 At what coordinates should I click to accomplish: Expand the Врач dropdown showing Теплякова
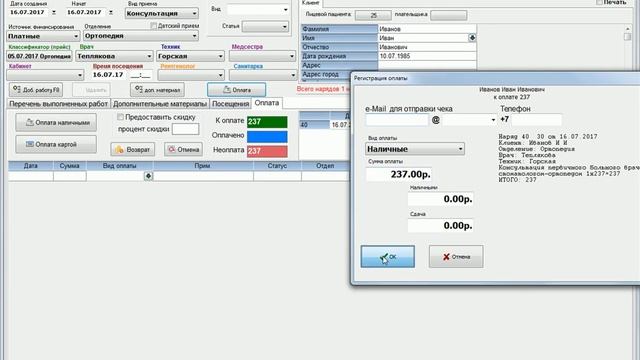coord(114,56)
